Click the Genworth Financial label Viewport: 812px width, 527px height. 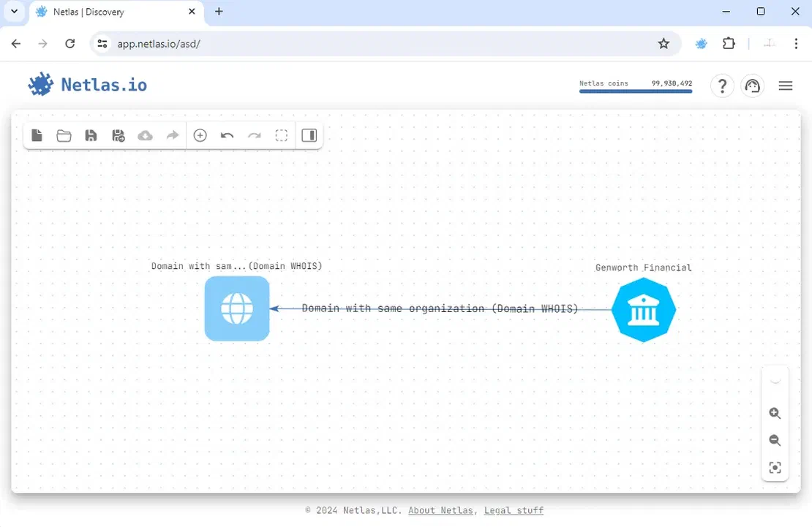coord(643,267)
